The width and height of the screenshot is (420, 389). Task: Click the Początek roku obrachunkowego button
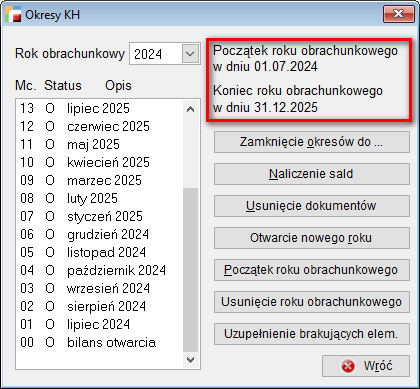pos(312,270)
